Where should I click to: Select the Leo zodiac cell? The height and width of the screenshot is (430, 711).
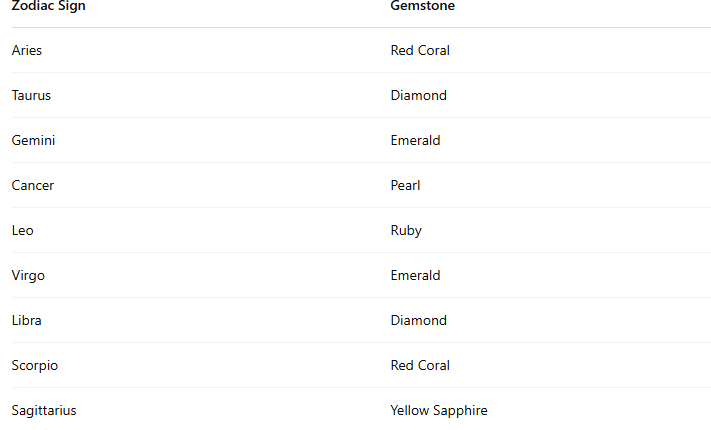point(22,230)
